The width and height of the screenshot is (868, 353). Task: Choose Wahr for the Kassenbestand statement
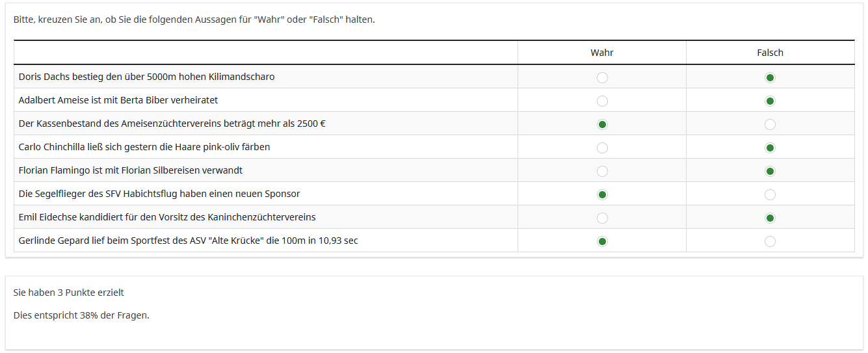[602, 124]
